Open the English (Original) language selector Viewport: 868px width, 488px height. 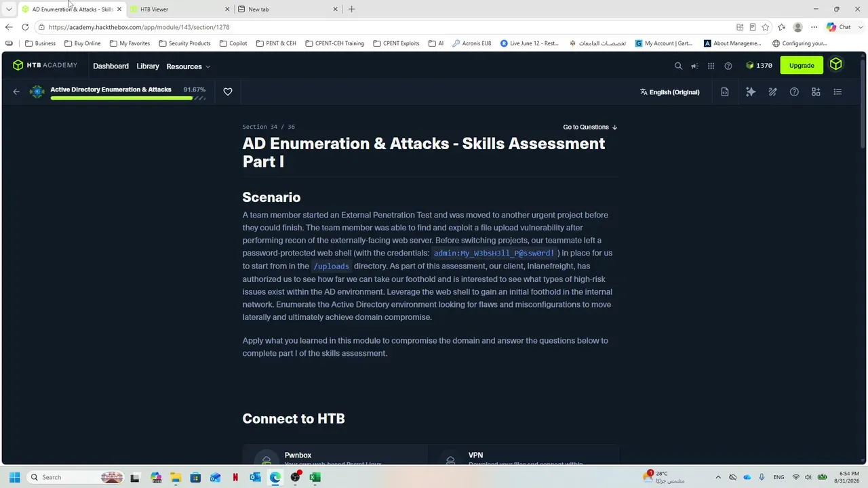[x=669, y=92]
